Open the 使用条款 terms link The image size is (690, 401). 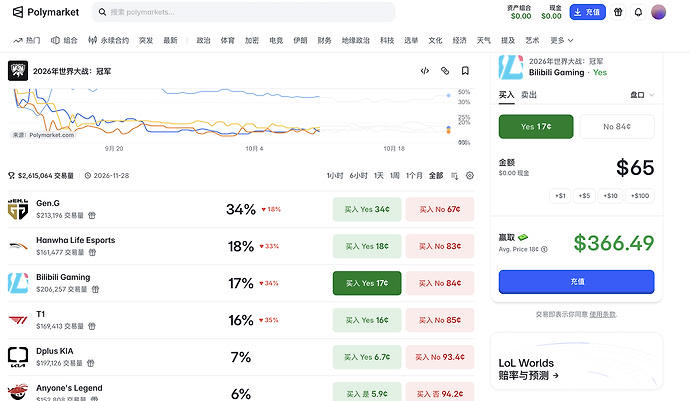point(602,314)
